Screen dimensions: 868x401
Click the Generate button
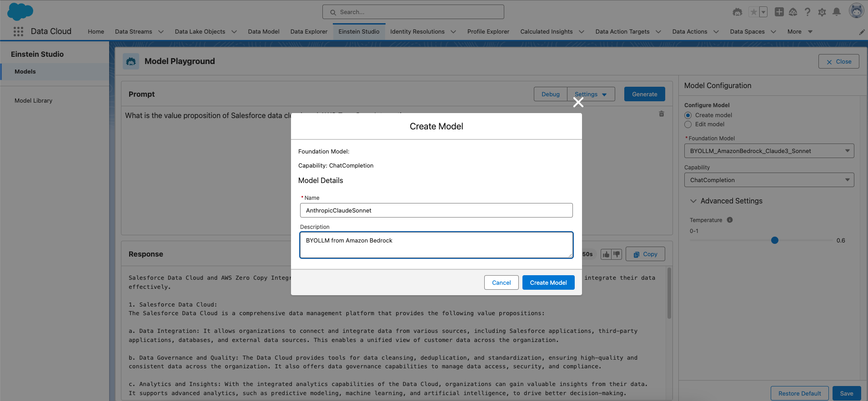(x=645, y=94)
